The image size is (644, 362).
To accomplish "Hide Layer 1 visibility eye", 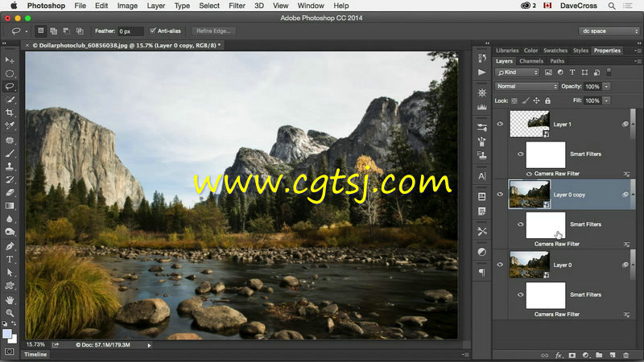I will (x=500, y=124).
